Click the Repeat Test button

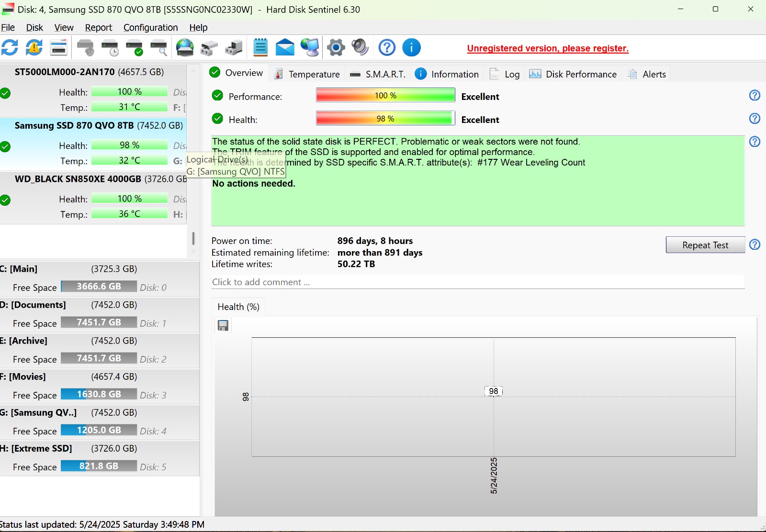705,245
